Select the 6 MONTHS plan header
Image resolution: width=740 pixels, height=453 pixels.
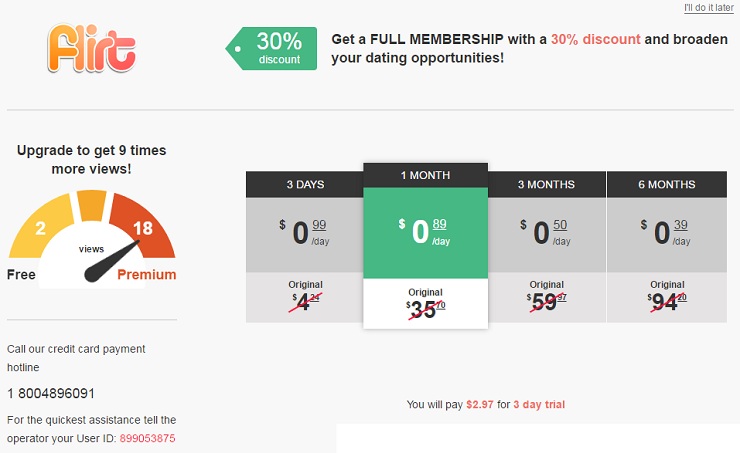(666, 184)
